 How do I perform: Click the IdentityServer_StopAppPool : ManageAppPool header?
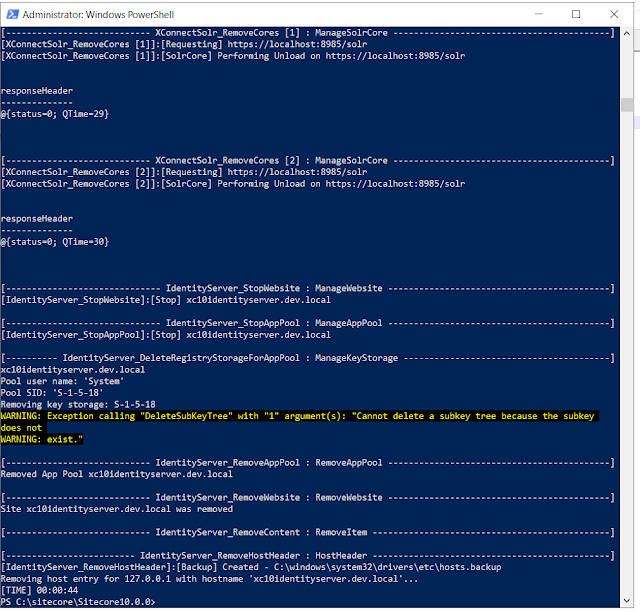[308, 323]
